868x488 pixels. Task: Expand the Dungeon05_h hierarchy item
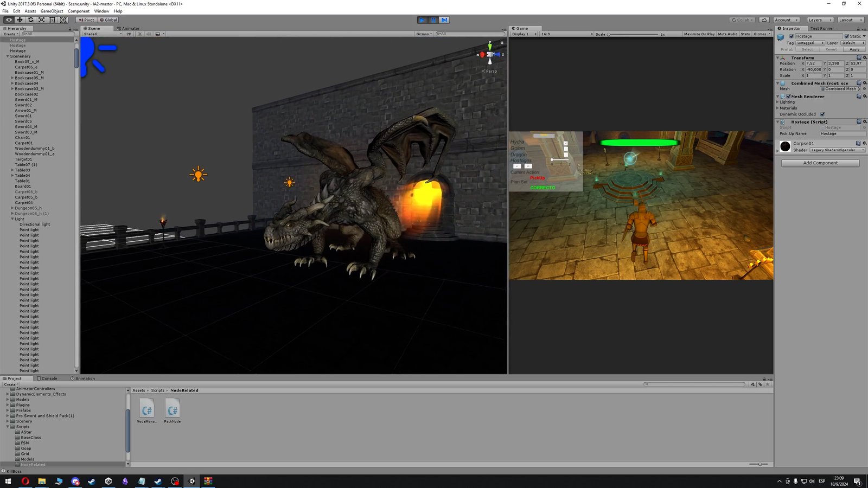click(x=12, y=208)
